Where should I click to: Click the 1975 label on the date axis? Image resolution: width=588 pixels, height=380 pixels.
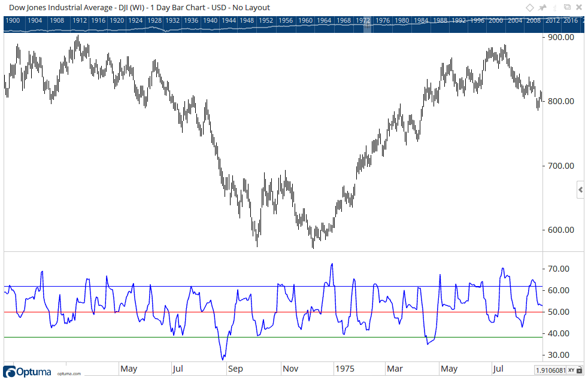click(x=345, y=369)
